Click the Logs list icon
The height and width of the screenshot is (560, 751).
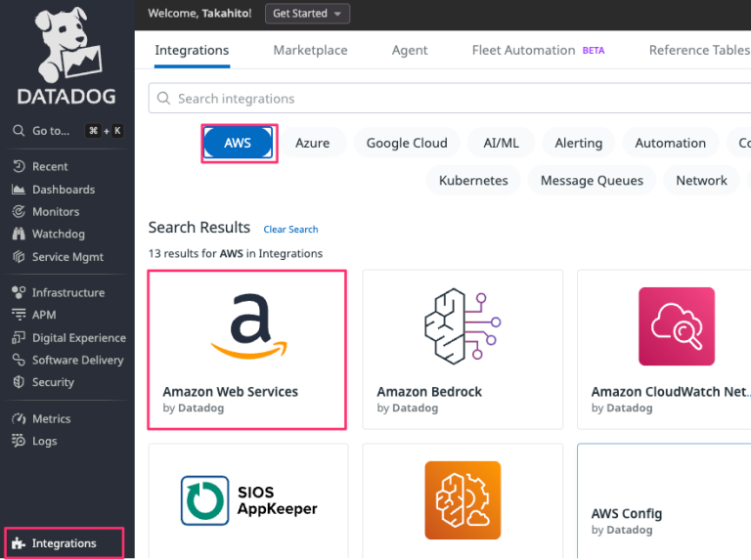tap(19, 441)
